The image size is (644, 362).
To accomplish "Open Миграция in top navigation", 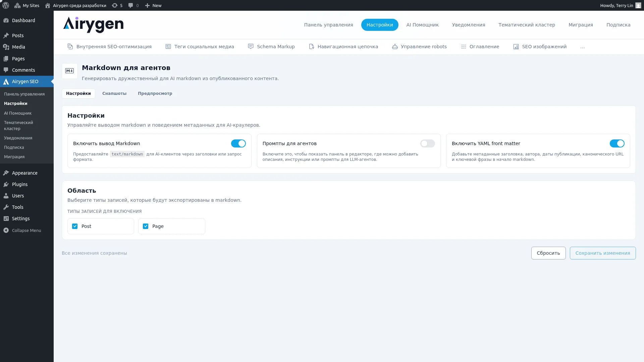I will click(581, 25).
